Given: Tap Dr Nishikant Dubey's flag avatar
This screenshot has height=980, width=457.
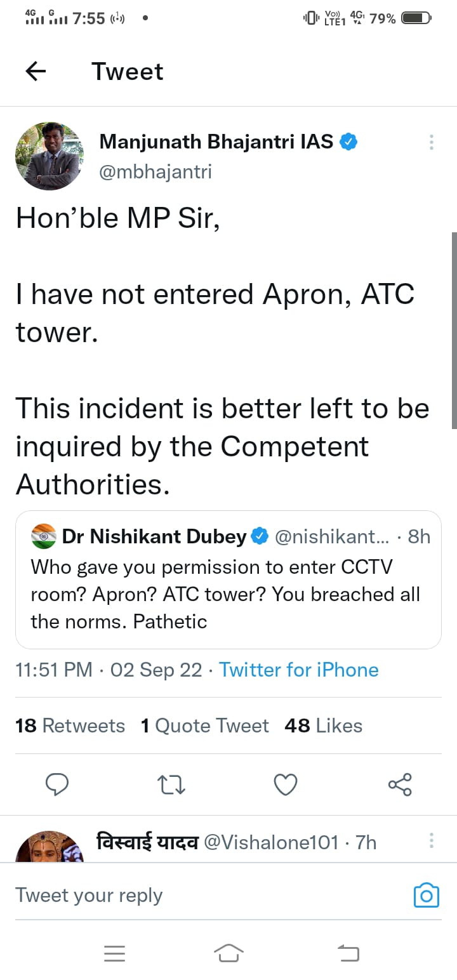Looking at the screenshot, I should [44, 537].
